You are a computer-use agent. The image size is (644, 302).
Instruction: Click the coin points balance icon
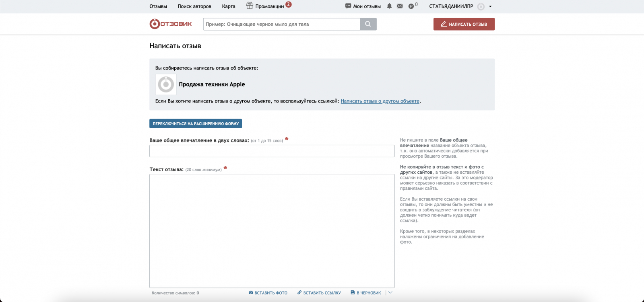411,6
